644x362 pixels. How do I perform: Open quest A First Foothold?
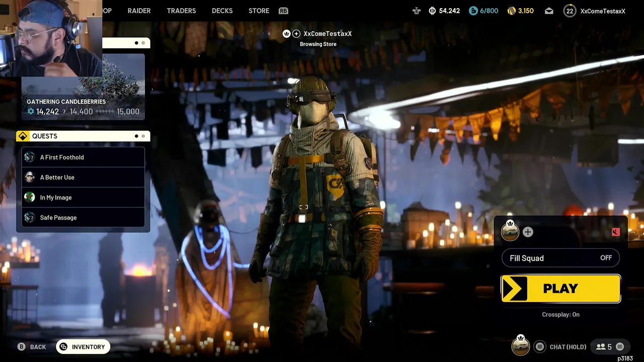83,157
